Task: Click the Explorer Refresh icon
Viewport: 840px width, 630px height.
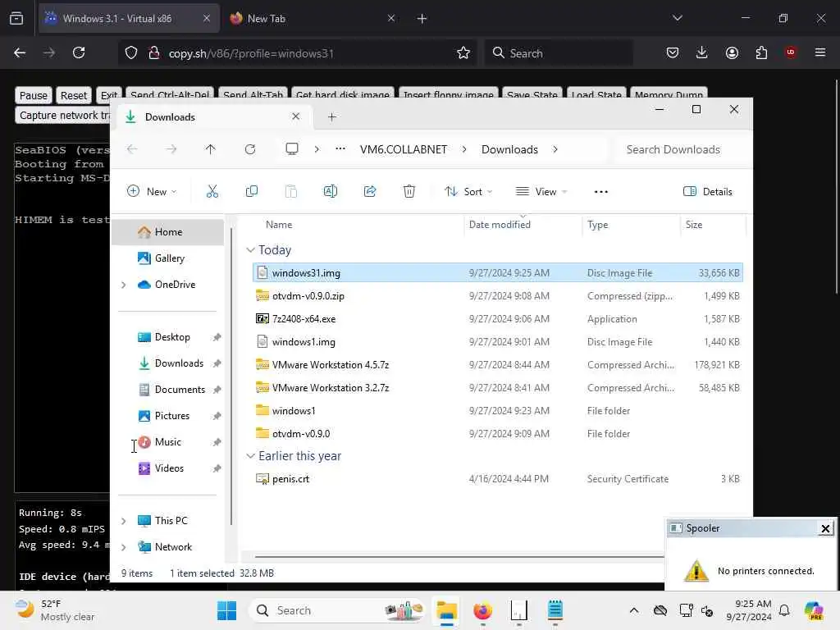Action: click(x=250, y=149)
